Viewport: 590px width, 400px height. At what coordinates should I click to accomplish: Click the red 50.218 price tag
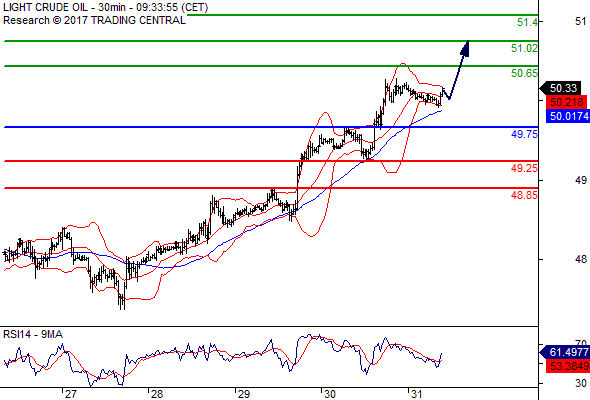tap(566, 102)
